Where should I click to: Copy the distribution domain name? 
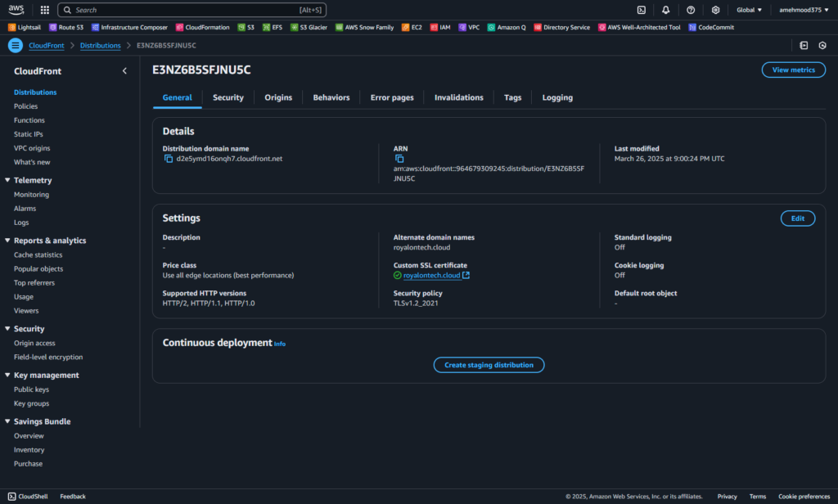[x=169, y=159]
